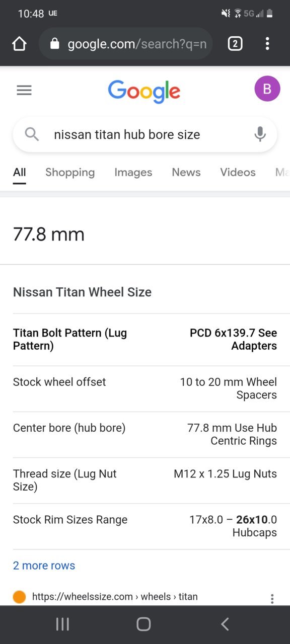Tap the search box with nissan titan query

click(145, 134)
